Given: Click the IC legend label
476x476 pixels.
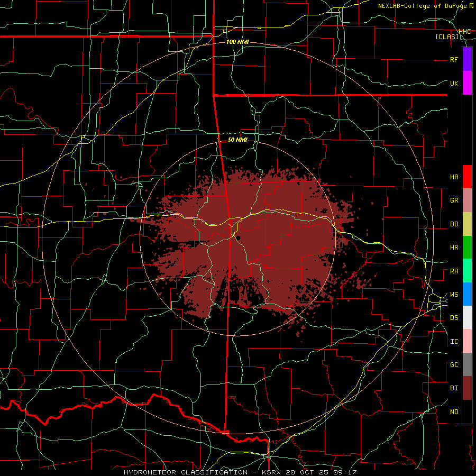Looking at the screenshot, I should [x=454, y=342].
